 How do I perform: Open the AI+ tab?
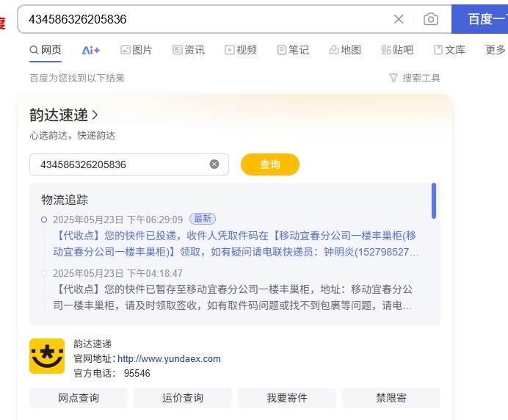pyautogui.click(x=90, y=50)
